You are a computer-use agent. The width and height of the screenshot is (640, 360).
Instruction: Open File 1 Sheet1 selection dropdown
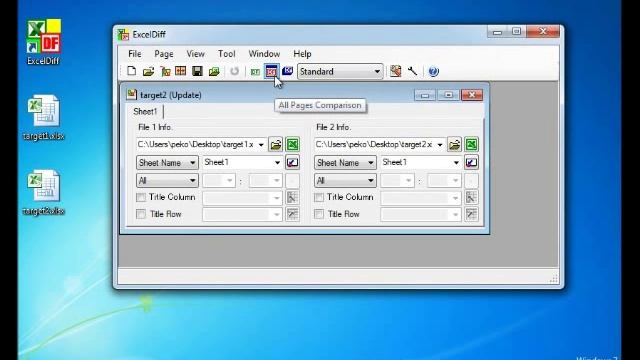pyautogui.click(x=242, y=162)
